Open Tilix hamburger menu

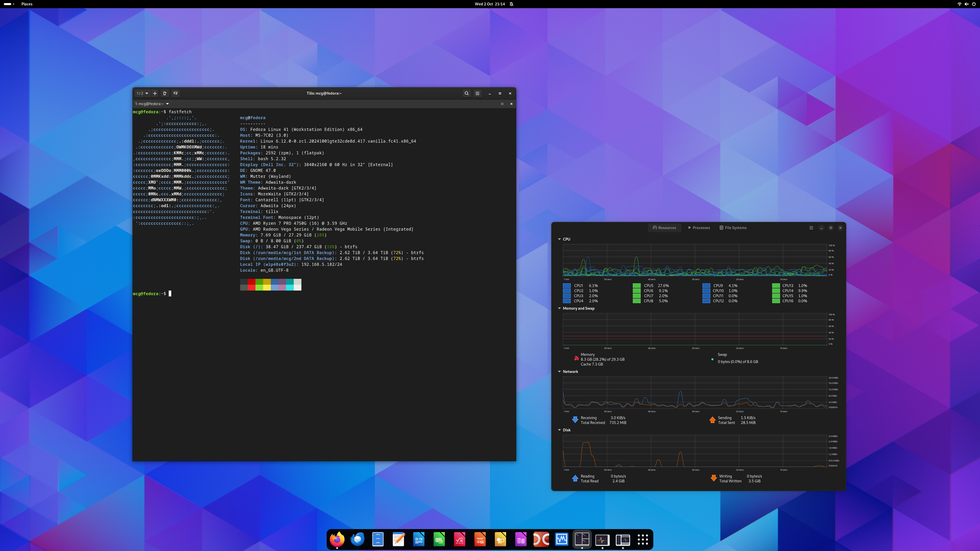[x=477, y=93]
